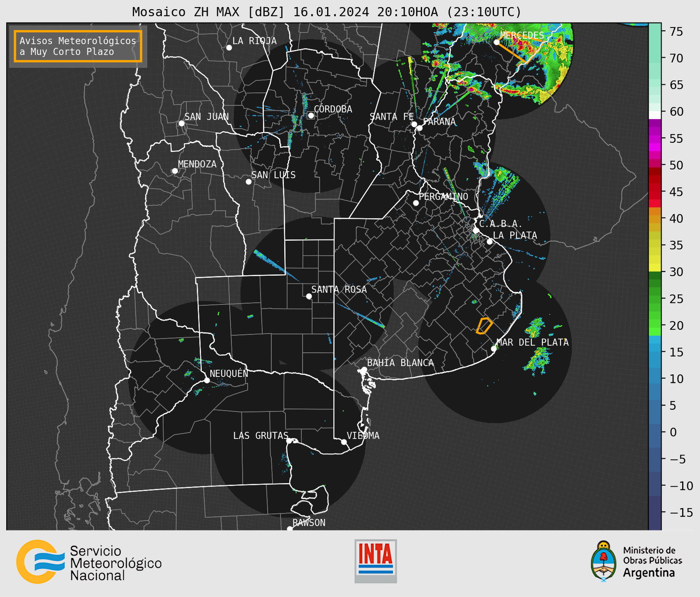Click the Viedma city marker dot
Viewport: 700px width, 597px height.
pyautogui.click(x=344, y=442)
